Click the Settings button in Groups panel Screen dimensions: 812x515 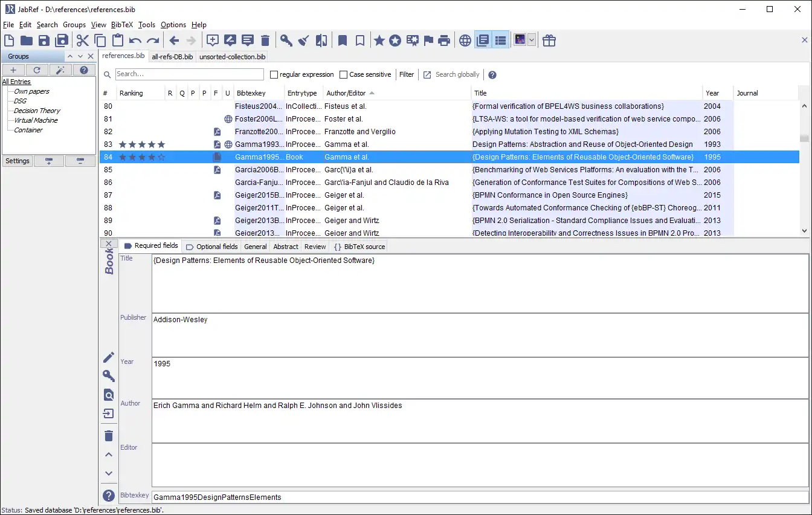point(18,161)
